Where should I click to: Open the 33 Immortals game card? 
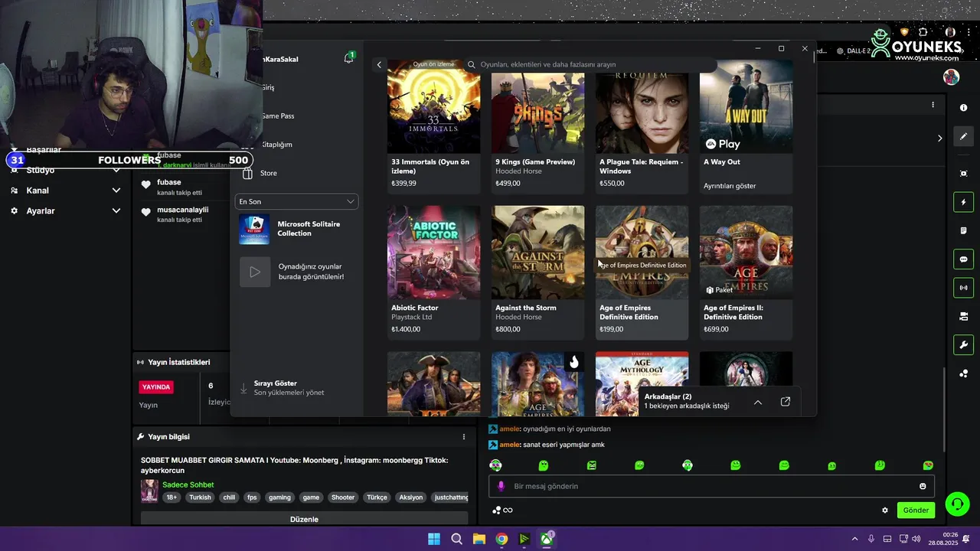click(433, 127)
